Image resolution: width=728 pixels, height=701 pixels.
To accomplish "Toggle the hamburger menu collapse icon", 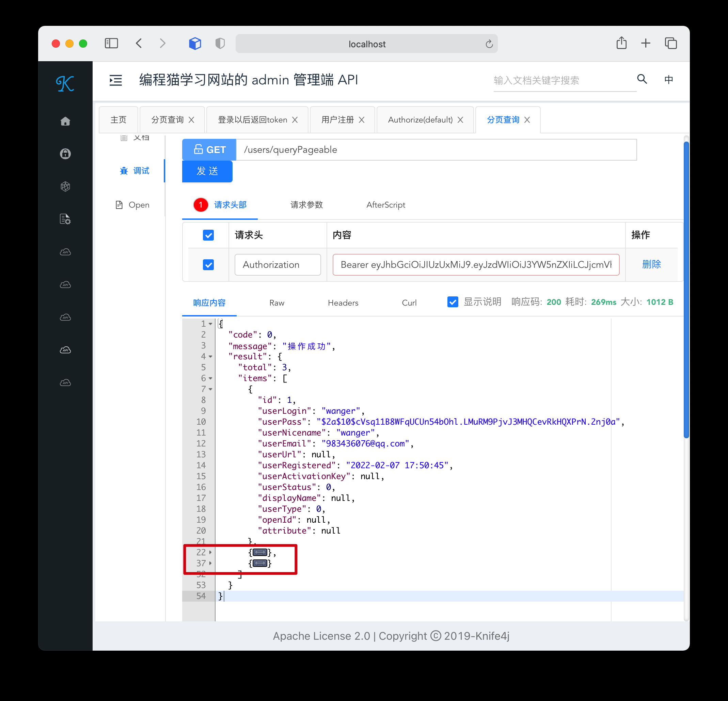I will (115, 80).
